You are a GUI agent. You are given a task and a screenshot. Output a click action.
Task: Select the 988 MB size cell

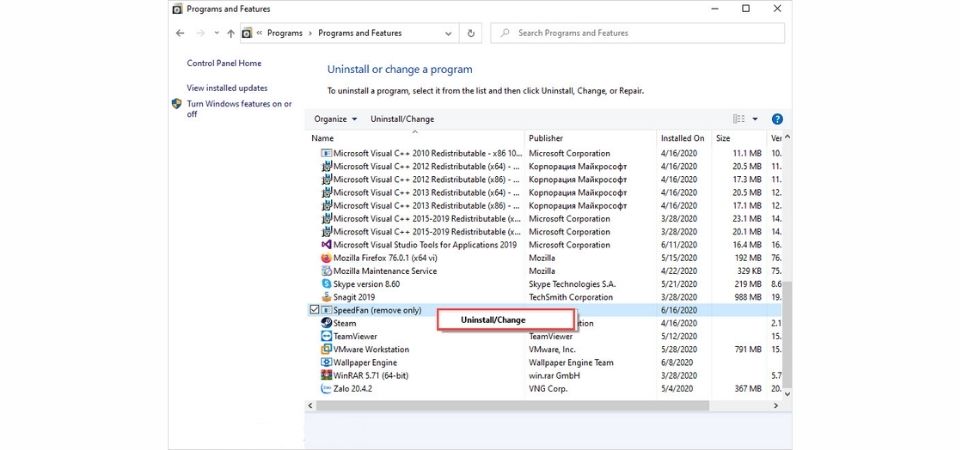(747, 297)
